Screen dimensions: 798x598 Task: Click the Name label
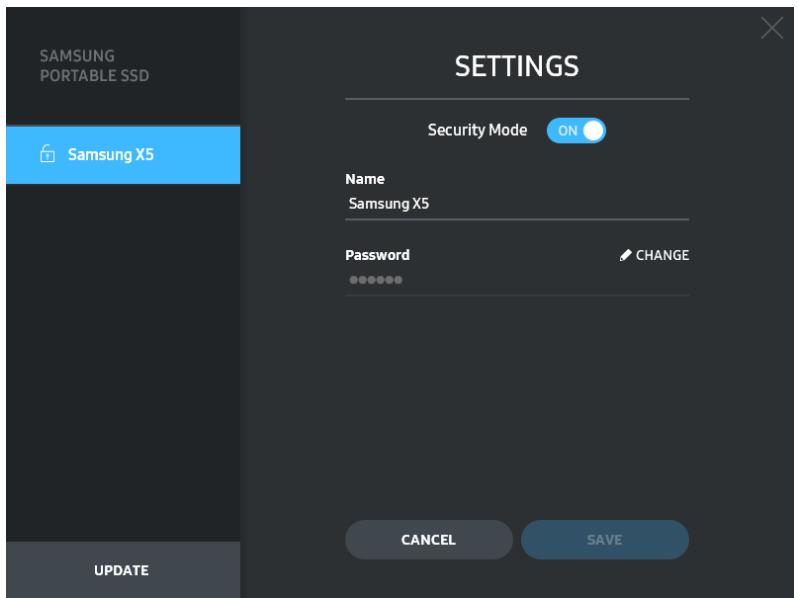[365, 179]
